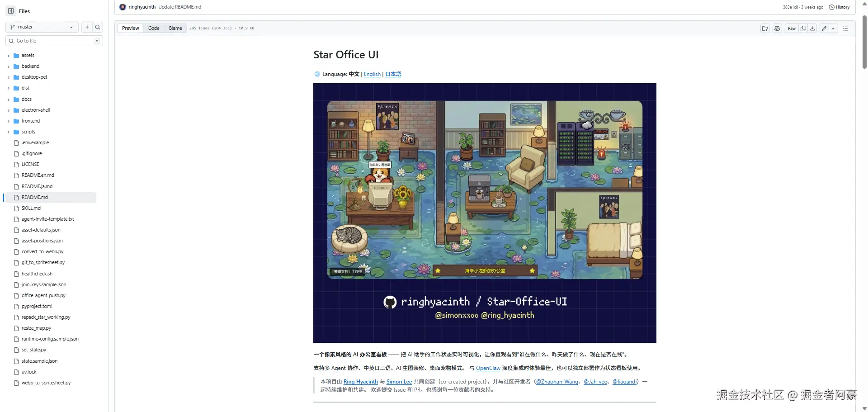Open README.en.md in file tree

38,175
